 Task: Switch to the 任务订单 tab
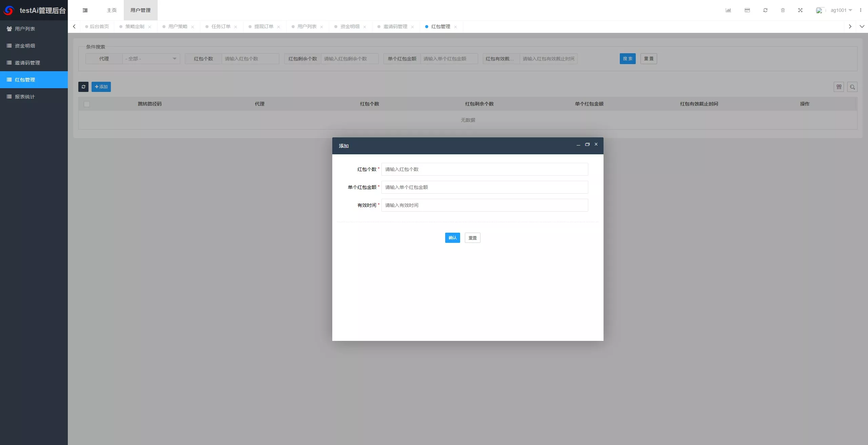coord(221,26)
